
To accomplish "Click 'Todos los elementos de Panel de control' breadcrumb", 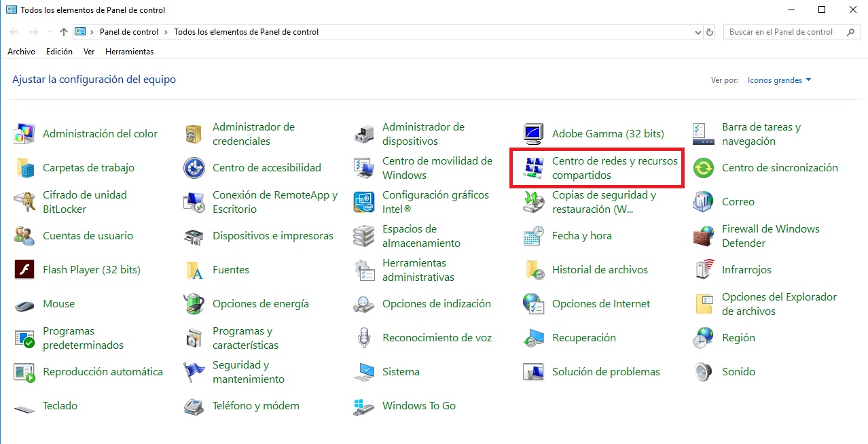I will click(246, 32).
